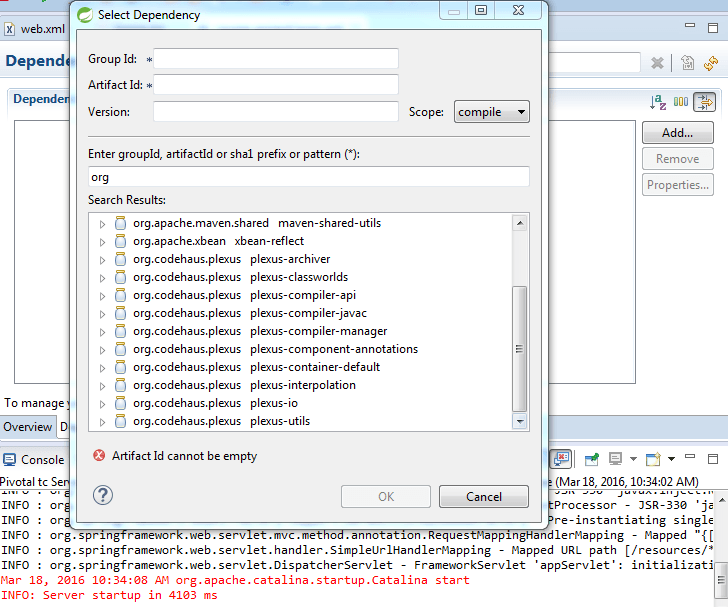Click the jar icon beside plexus-archiver

[x=120, y=259]
